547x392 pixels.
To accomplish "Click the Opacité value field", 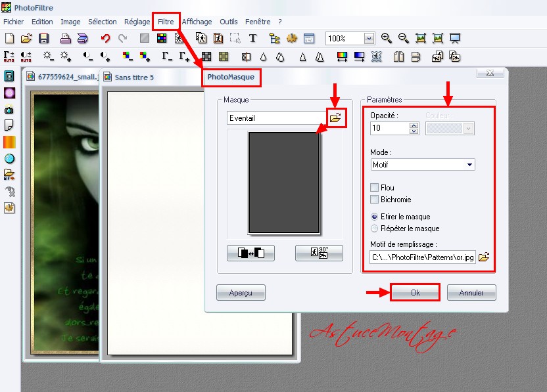I will (390, 128).
